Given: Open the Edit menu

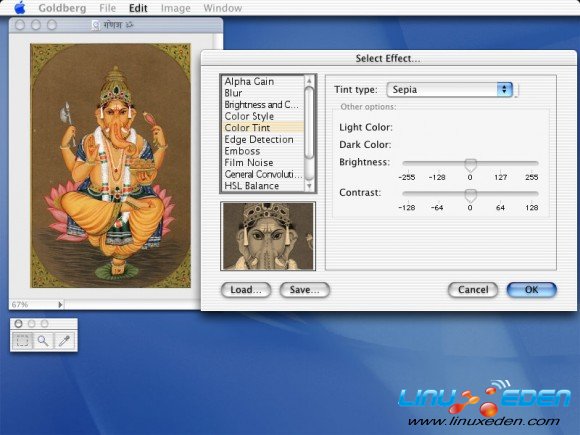Looking at the screenshot, I should point(138,8).
